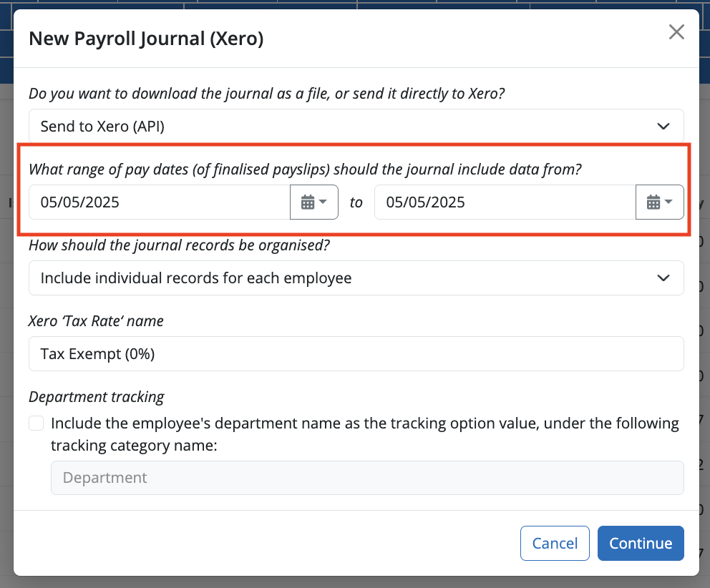This screenshot has height=588, width=710.
Task: Clear the 'Tax Exempt (0%)' value
Action: (356, 353)
